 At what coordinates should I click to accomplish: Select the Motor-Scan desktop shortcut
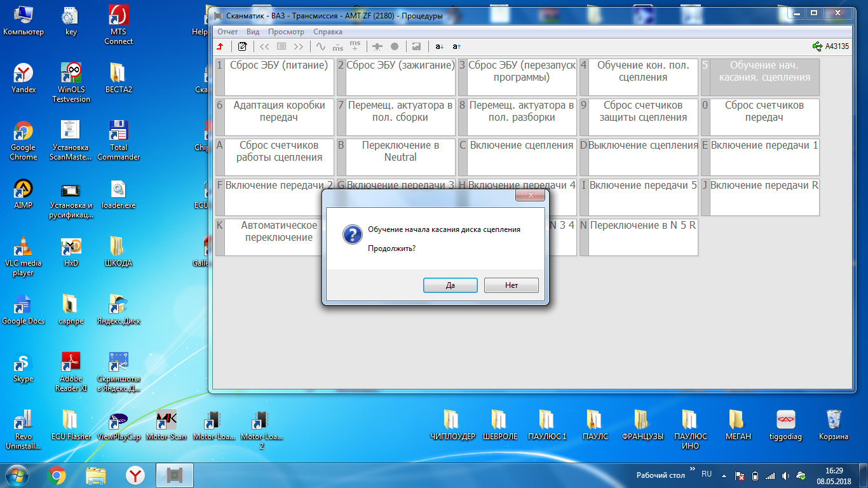(x=166, y=426)
